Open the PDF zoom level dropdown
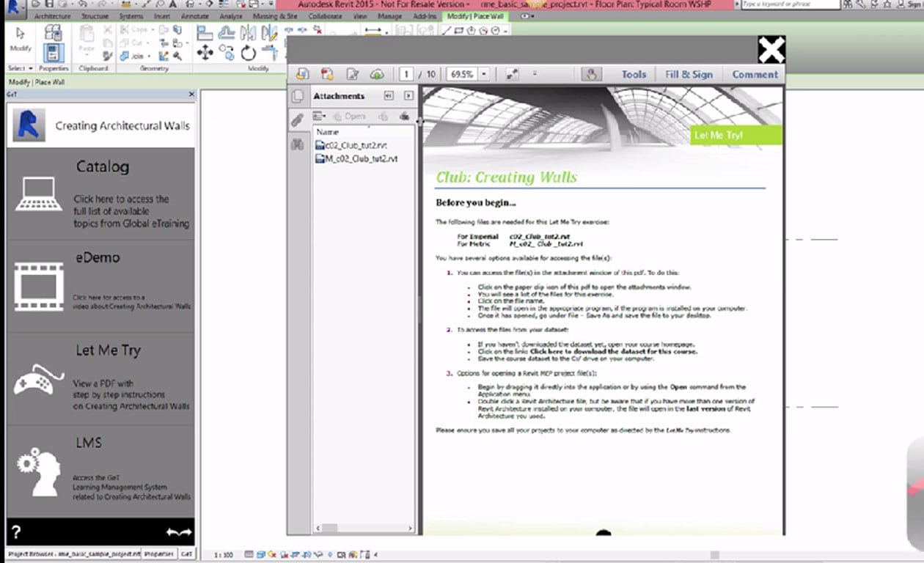Image resolution: width=924 pixels, height=563 pixels. point(485,74)
